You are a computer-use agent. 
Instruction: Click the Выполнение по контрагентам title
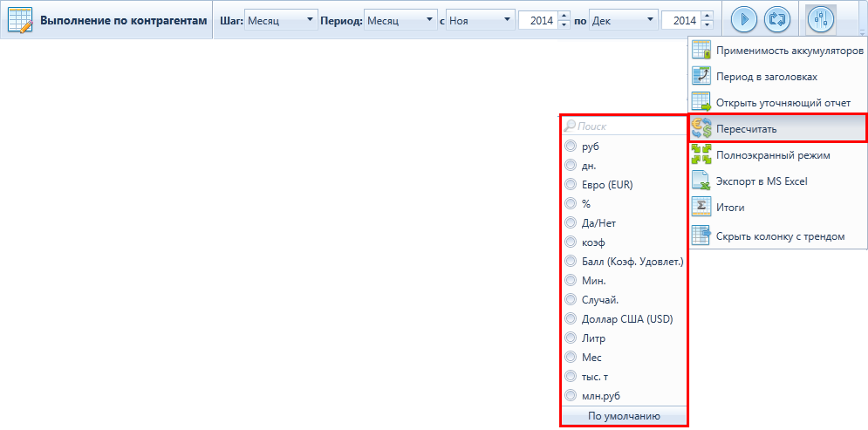[124, 20]
